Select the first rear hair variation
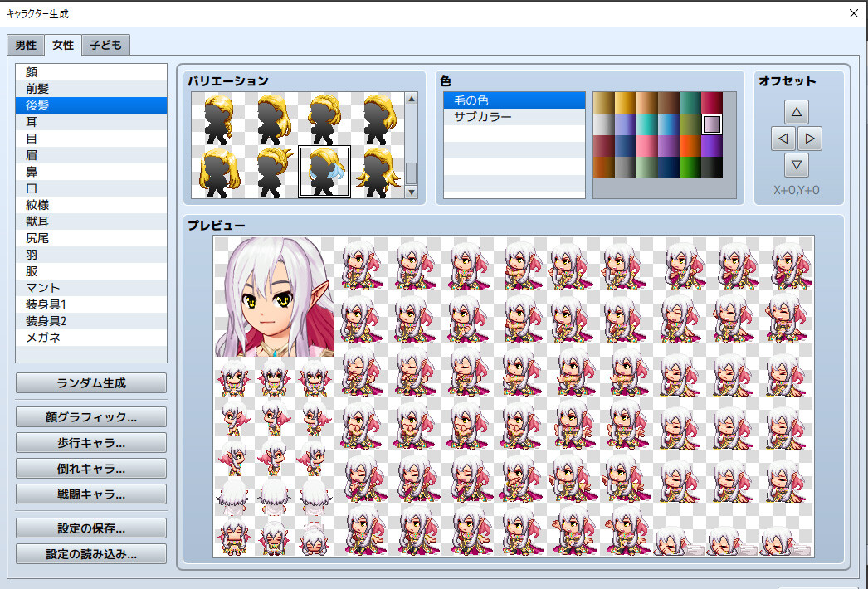Screen dimensions: 868x589 (x=218, y=121)
